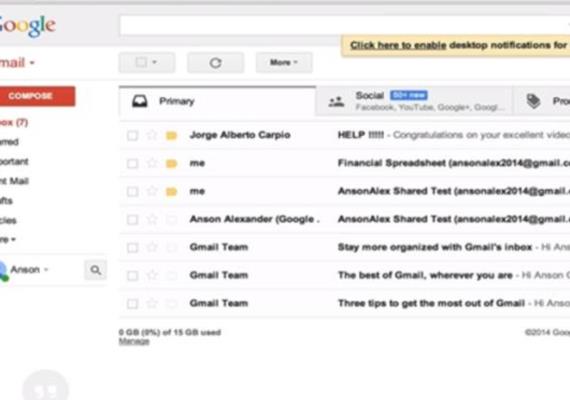Click enable desktop notifications link
Screen dimensions: 570x400
click(398, 45)
